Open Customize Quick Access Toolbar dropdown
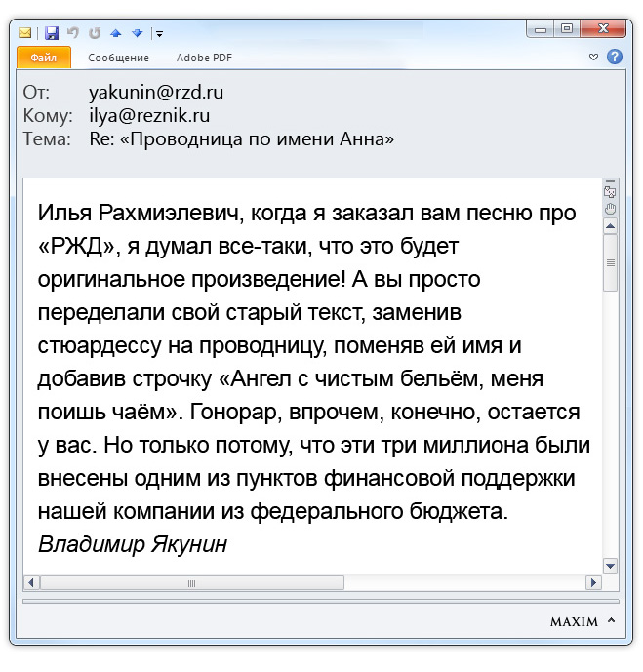 159,34
